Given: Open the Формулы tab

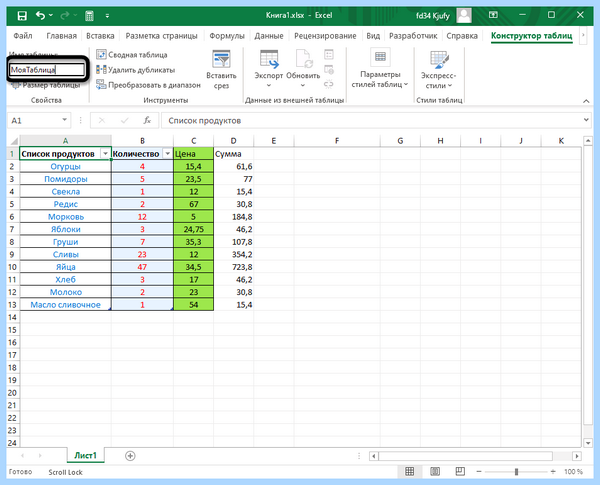Looking at the screenshot, I should (227, 36).
